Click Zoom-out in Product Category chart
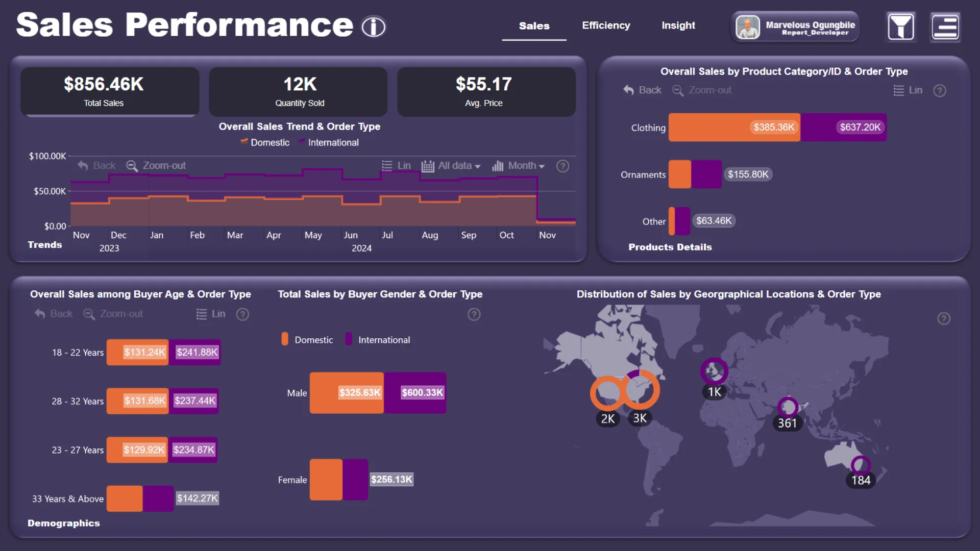 tap(702, 90)
